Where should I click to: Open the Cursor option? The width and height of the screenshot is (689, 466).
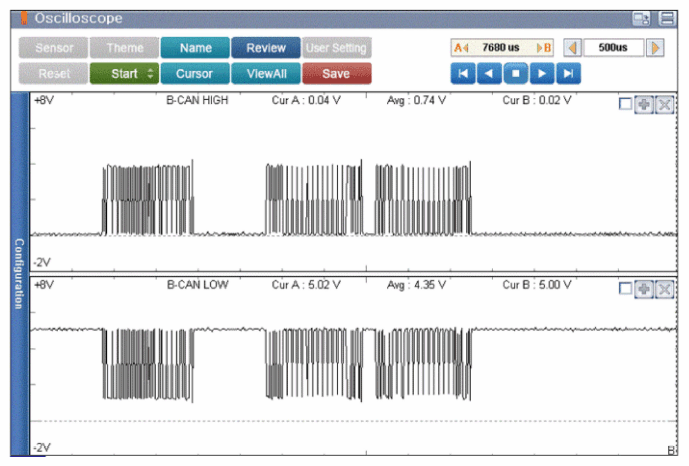194,73
